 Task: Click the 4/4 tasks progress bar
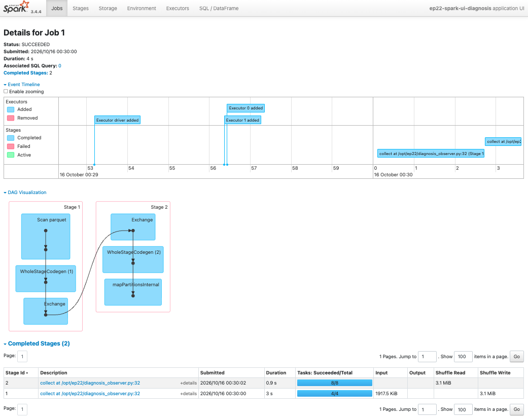coord(335,394)
